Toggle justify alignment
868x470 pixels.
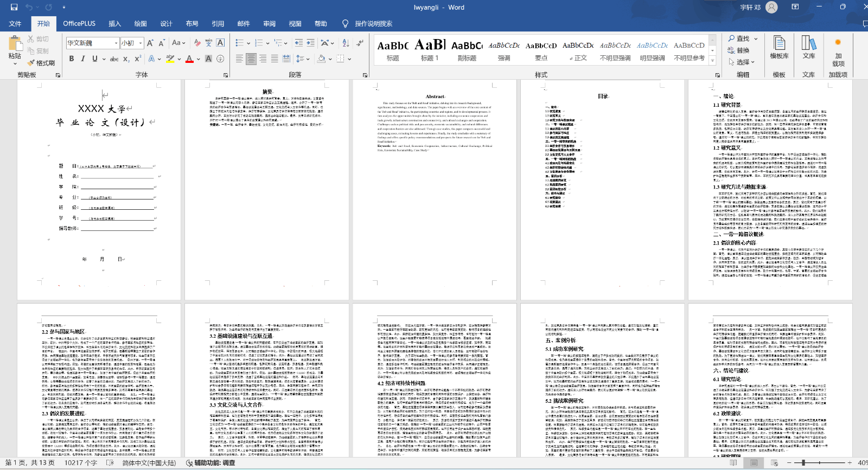tap(275, 59)
